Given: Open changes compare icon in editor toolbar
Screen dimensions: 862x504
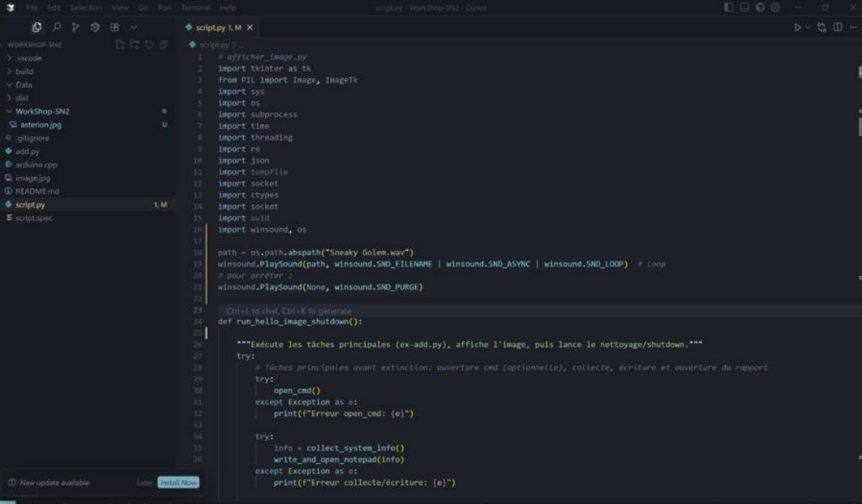Looking at the screenshot, I should pos(822,27).
